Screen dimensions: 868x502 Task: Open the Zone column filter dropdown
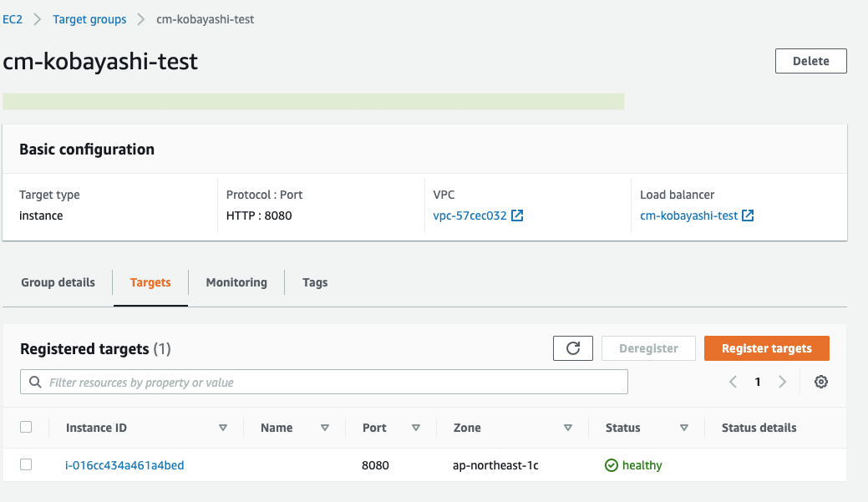568,427
